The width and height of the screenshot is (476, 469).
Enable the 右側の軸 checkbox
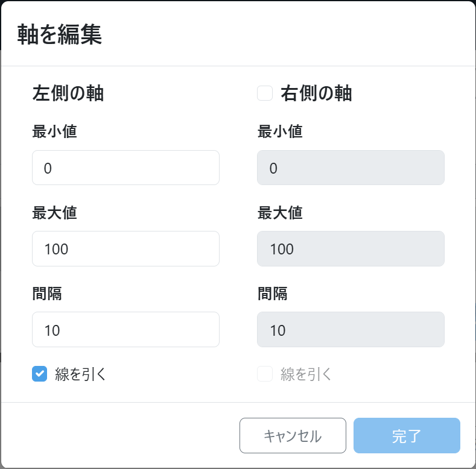(x=265, y=93)
